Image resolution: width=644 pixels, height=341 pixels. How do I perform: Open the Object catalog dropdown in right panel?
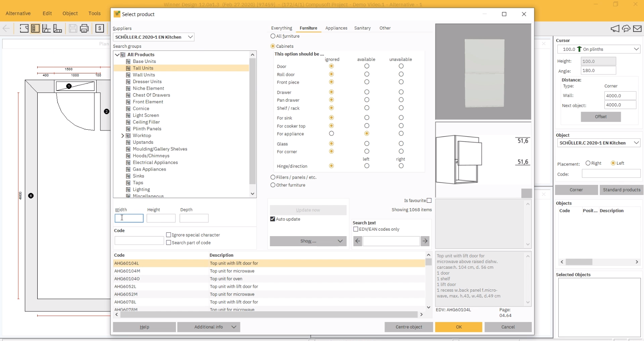click(599, 143)
